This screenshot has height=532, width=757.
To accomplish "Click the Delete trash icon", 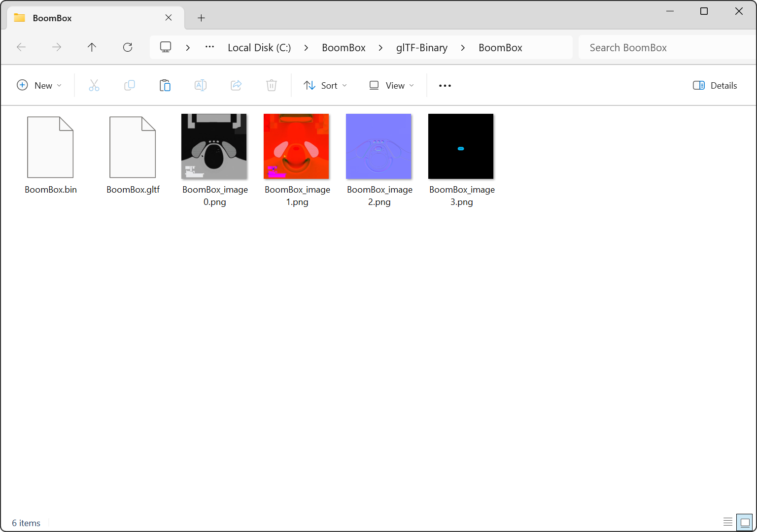I will [x=272, y=85].
